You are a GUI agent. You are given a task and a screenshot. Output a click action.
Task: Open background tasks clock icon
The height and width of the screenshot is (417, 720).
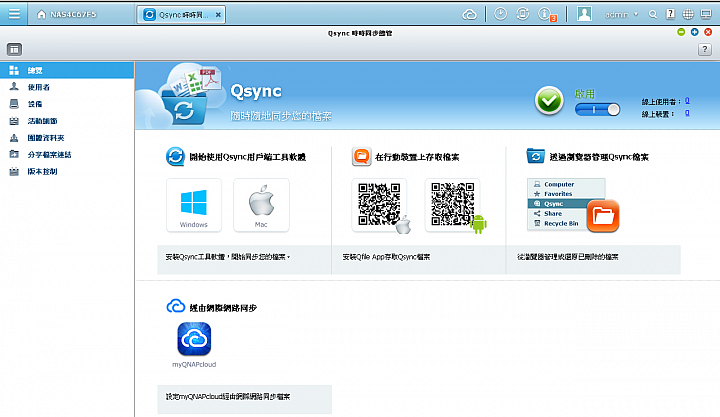pos(500,14)
